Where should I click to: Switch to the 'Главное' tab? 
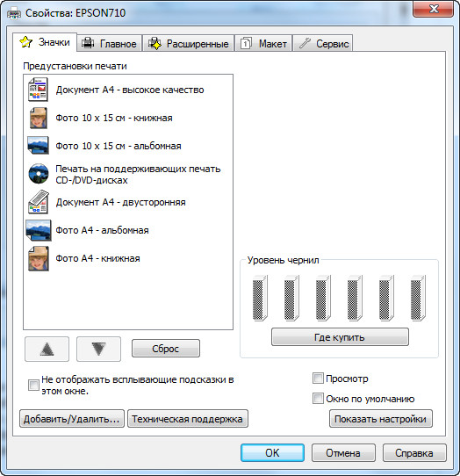109,43
